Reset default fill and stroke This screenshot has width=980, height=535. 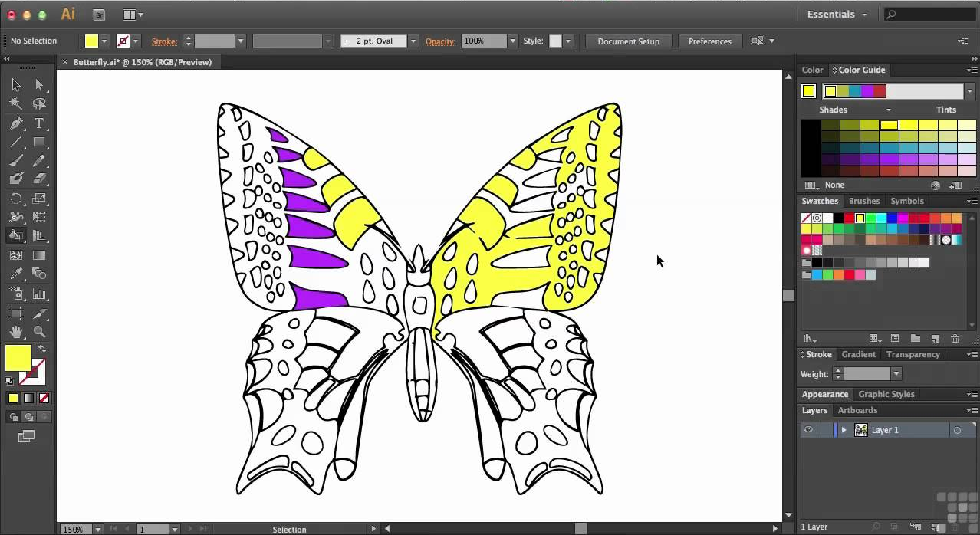coord(9,380)
